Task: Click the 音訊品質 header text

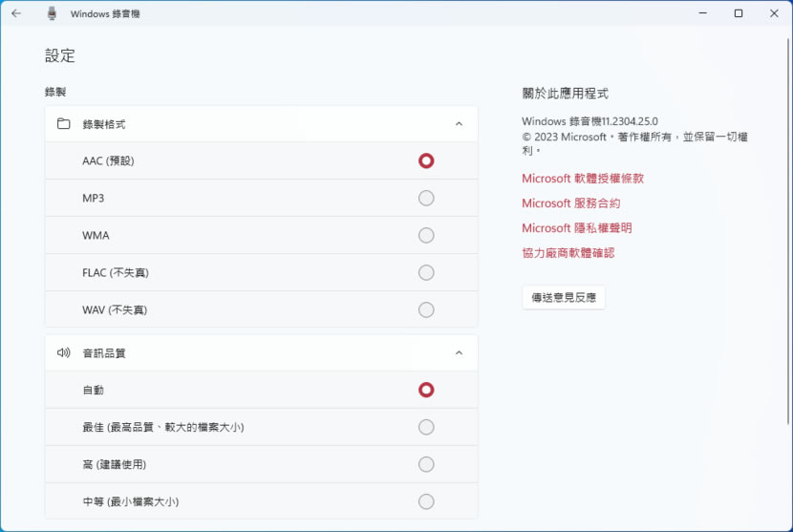Action: (104, 353)
